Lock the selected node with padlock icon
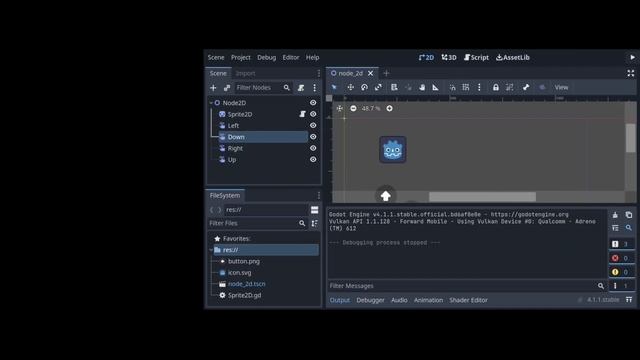This screenshot has width=640, height=360. tap(496, 87)
